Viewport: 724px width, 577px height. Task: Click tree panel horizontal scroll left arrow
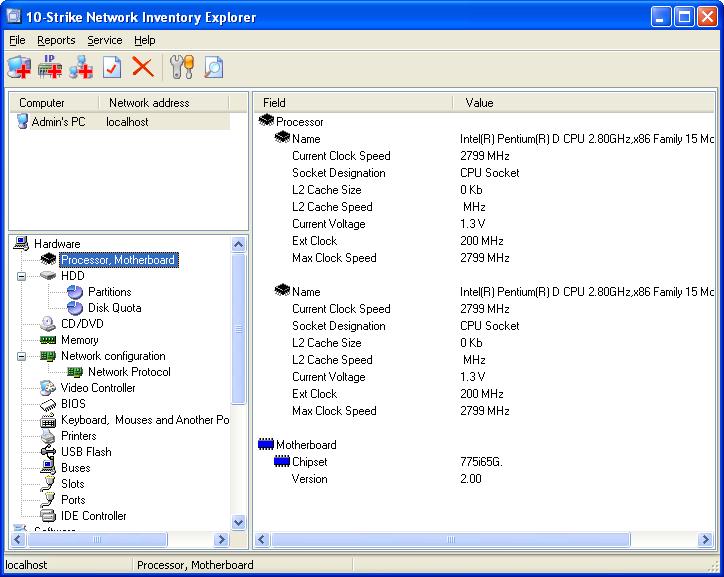[18, 539]
